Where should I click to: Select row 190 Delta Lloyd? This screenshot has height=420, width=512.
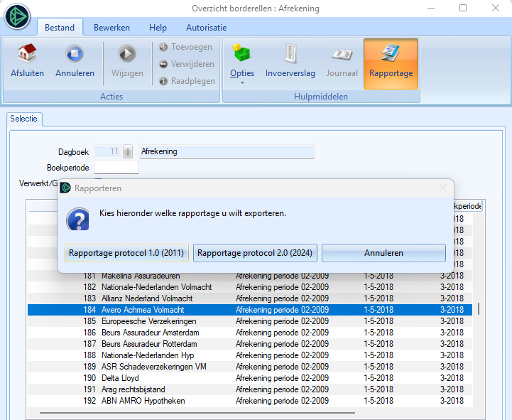250,378
